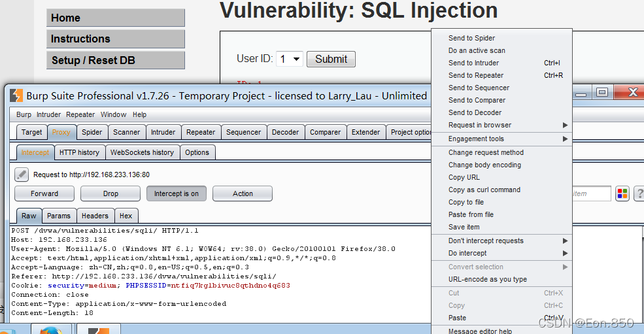Click the Forward button
The height and width of the screenshot is (334, 644).
tap(44, 193)
